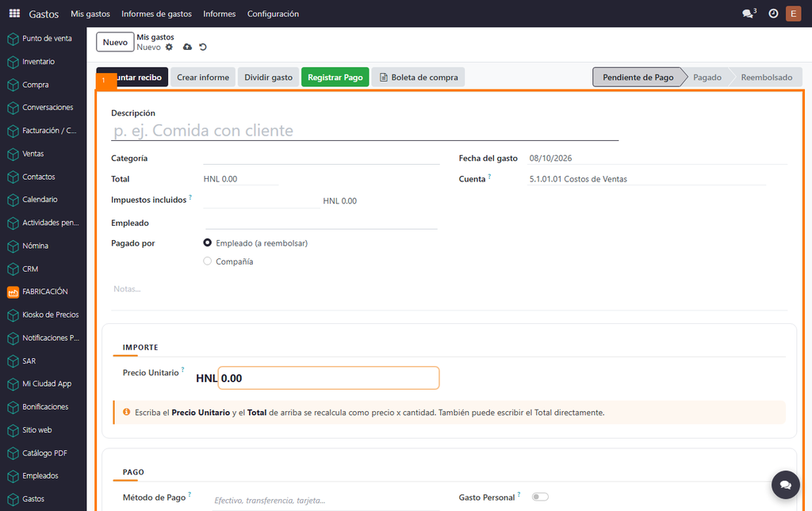Viewport: 812px width, 511px height.
Task: Click the Descripción input field
Action: tap(365, 131)
